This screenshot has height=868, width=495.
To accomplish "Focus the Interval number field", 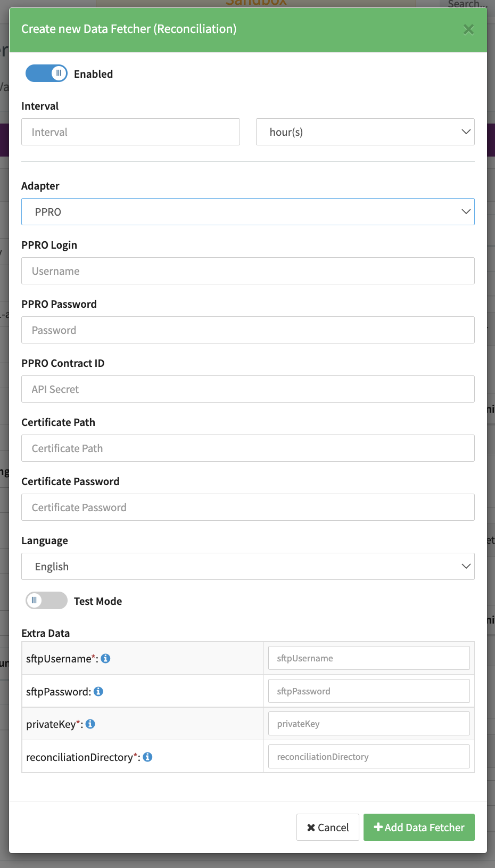I will [x=130, y=132].
